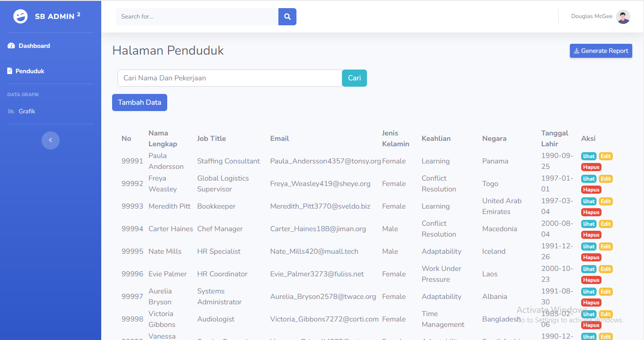Click the Dashboard gauge icon in sidebar
Screen dimensions: 644x340
11,46
